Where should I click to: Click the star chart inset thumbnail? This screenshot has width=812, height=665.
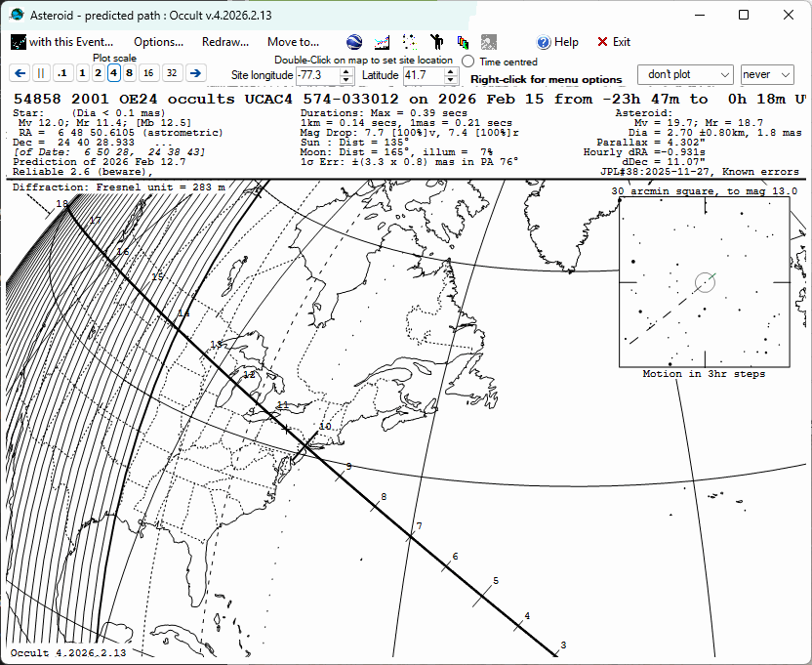(x=704, y=282)
